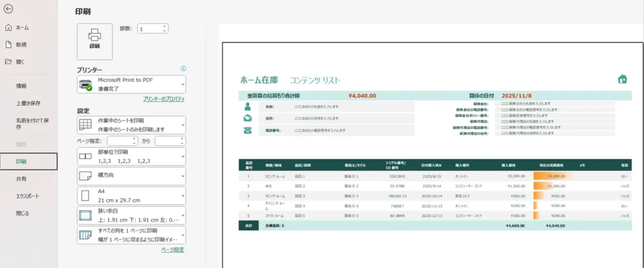
Task: Select 新規 in the sidebar
Action: click(x=29, y=45)
